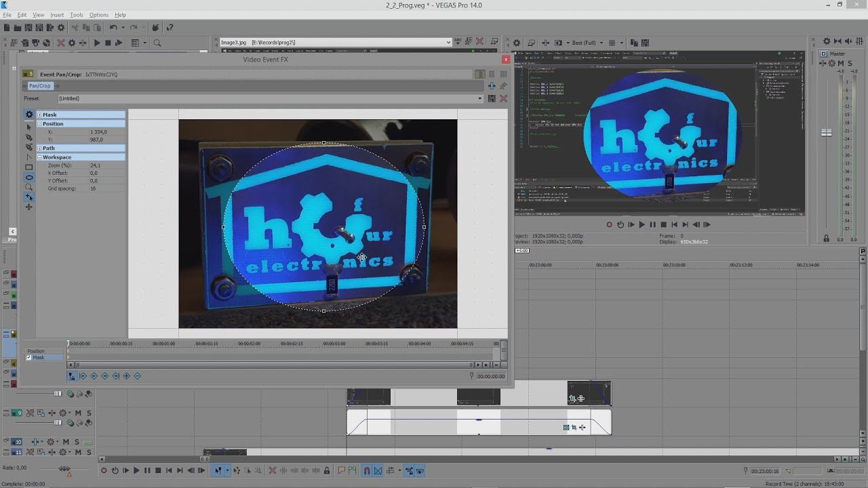Viewport: 868px width, 488px height.
Task: Activate the Zoom magnifier tool in Pan/Crop
Action: coord(28,187)
